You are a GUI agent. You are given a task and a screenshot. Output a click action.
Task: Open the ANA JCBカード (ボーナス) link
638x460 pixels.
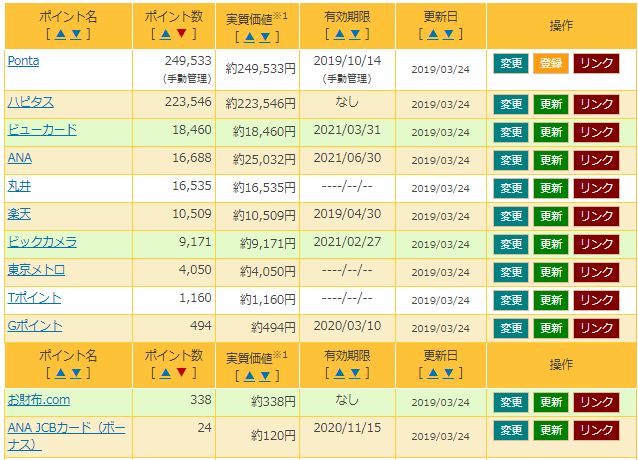pyautogui.click(x=66, y=436)
